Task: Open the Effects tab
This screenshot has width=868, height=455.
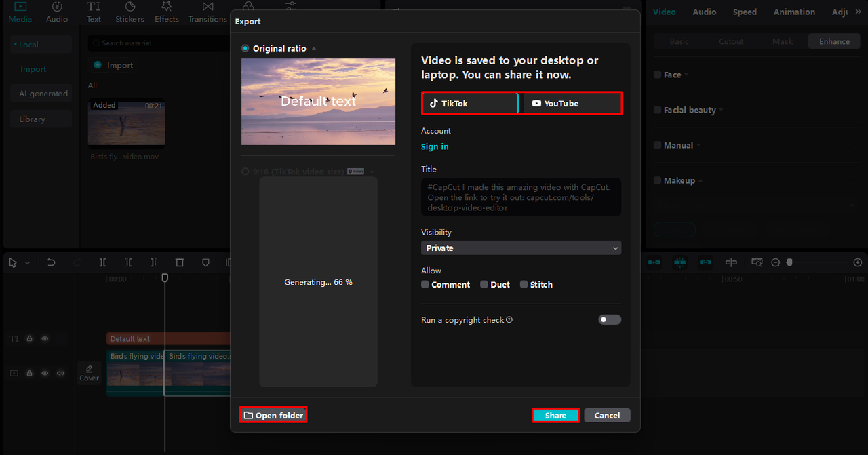Action: point(167,12)
